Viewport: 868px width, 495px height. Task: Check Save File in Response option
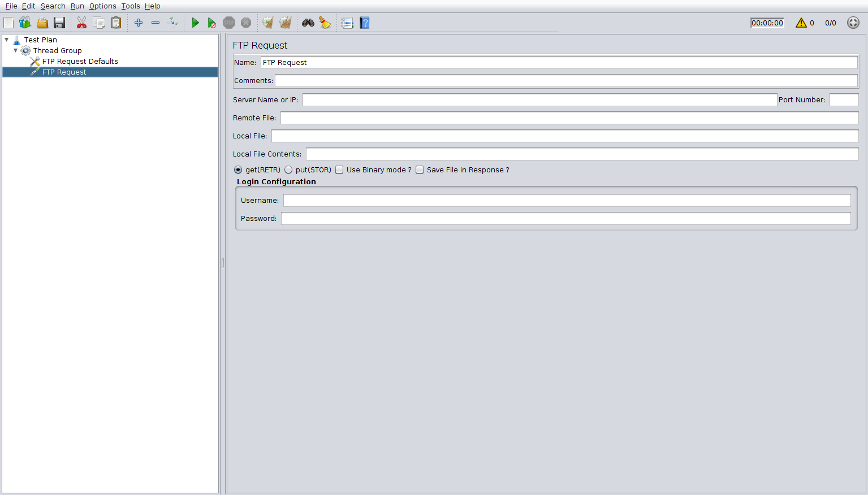click(420, 170)
